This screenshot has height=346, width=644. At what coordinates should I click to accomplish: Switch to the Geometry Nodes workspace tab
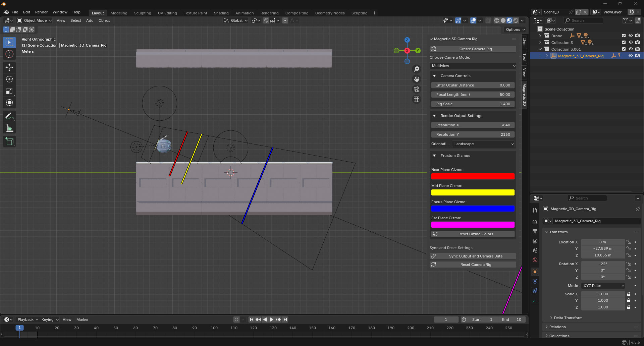click(330, 13)
